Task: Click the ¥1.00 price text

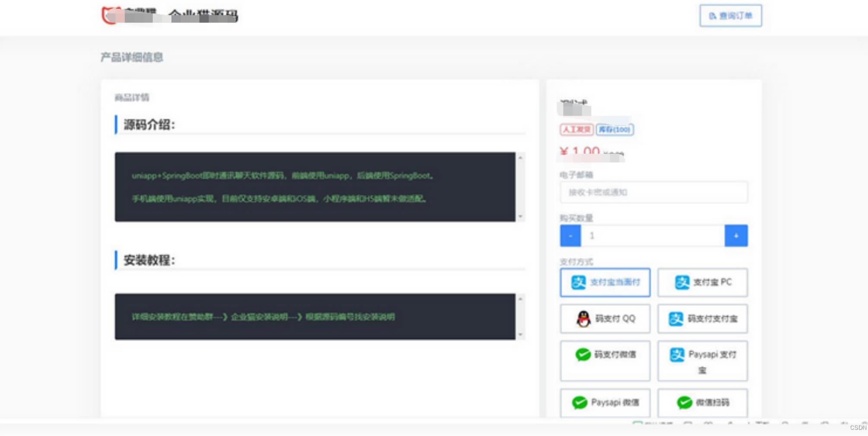Action: pyautogui.click(x=580, y=152)
